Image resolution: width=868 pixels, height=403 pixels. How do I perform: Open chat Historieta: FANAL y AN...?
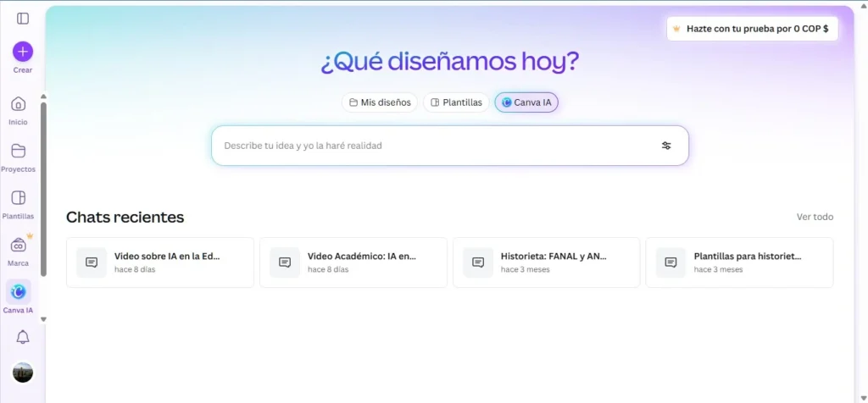547,262
